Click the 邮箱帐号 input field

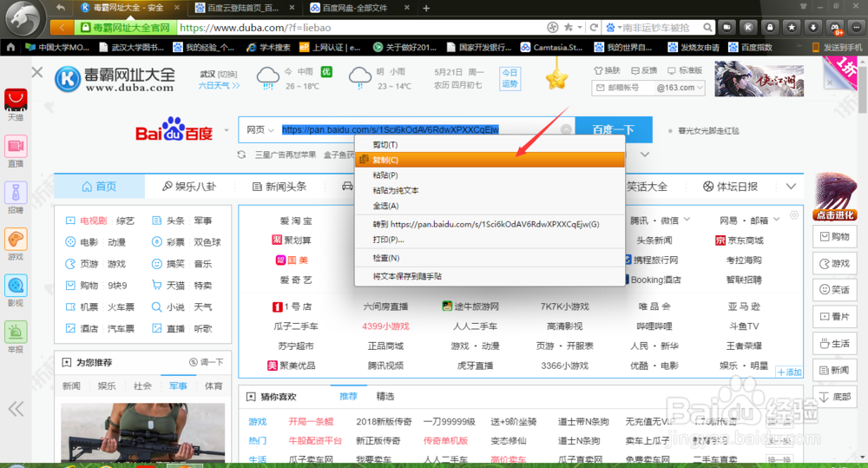click(x=622, y=88)
